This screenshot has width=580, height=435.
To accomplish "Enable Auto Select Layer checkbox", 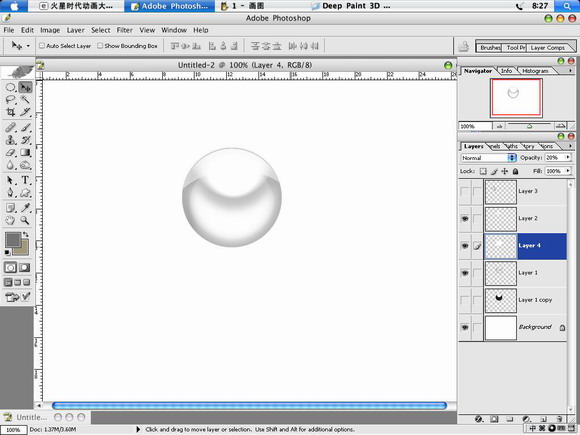I will coord(42,45).
